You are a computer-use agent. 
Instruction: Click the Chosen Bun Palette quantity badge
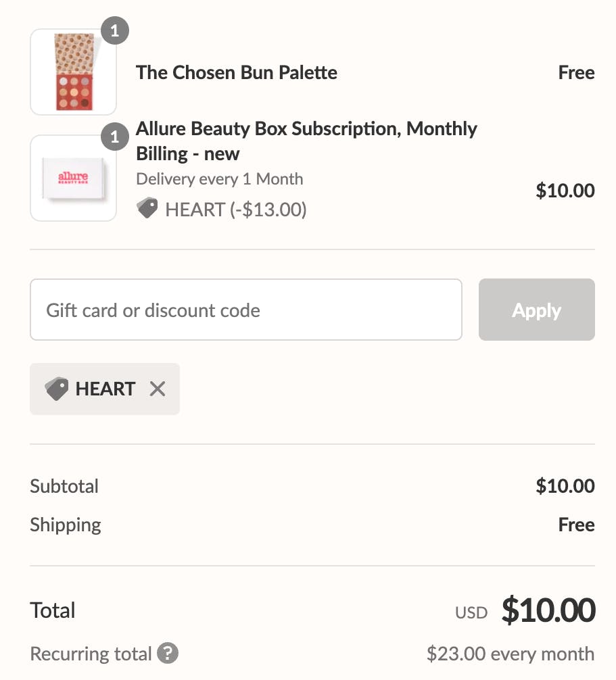point(115,30)
